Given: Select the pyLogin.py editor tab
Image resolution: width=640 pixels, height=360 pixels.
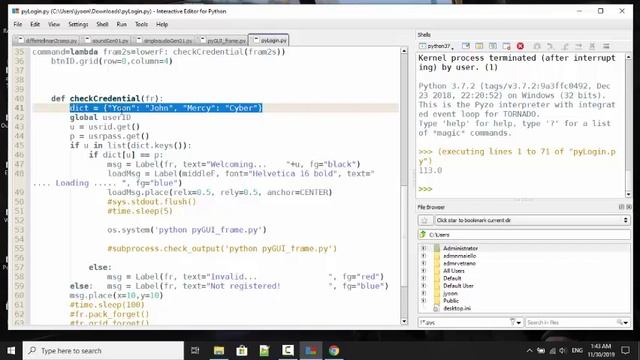Looking at the screenshot, I should point(269,40).
